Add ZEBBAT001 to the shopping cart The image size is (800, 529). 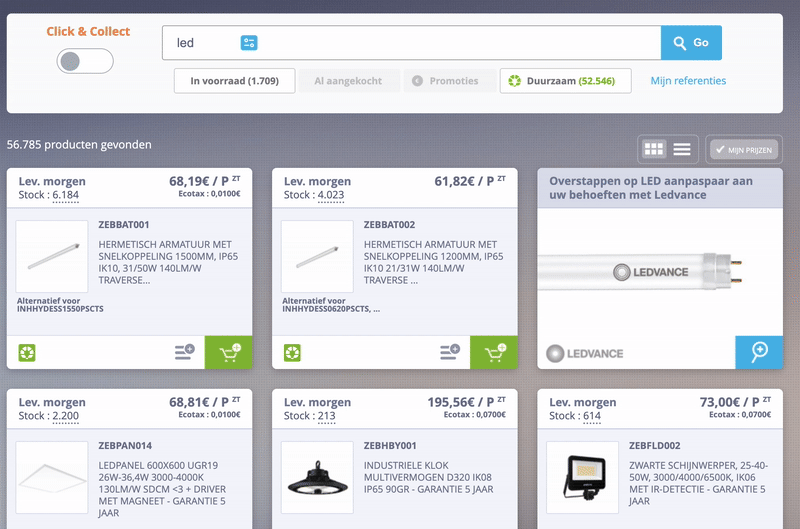click(x=229, y=352)
